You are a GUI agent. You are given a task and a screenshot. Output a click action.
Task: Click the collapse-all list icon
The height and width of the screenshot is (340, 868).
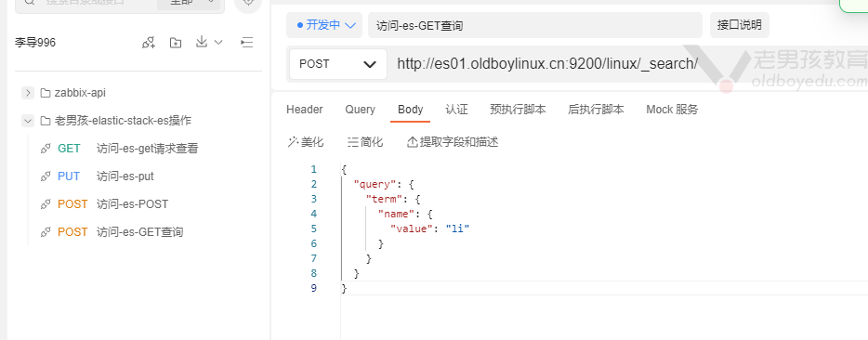(x=247, y=43)
